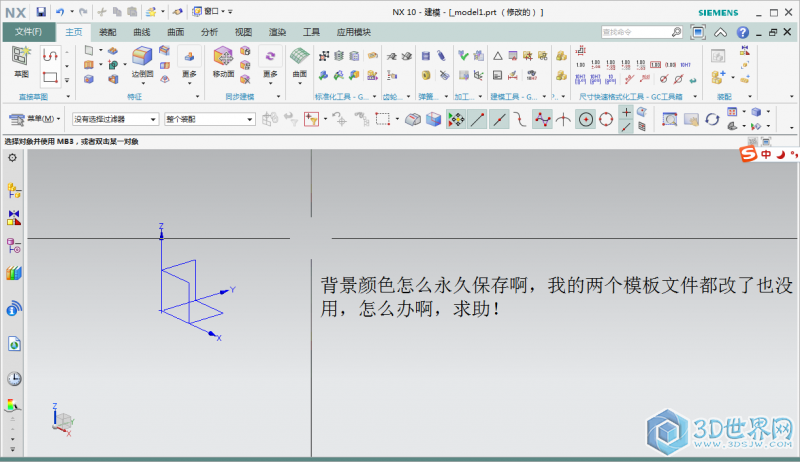
Task: Undo the last action in title bar
Action: (x=60, y=12)
